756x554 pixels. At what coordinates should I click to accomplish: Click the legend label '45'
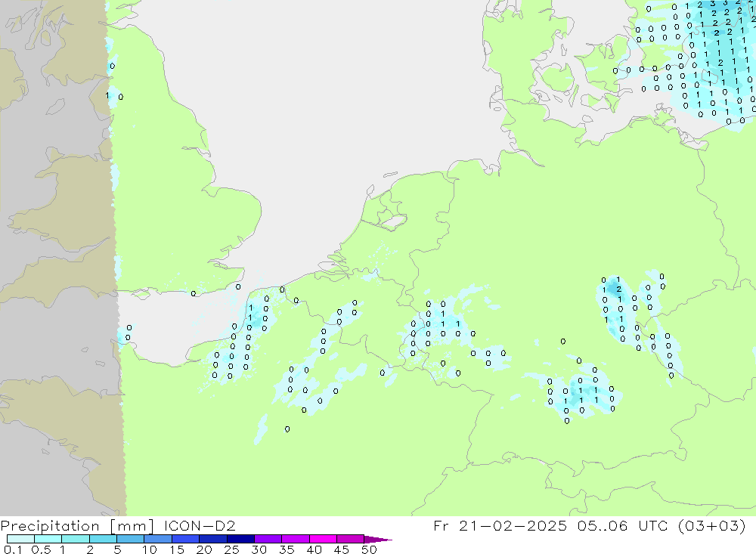pos(342,549)
